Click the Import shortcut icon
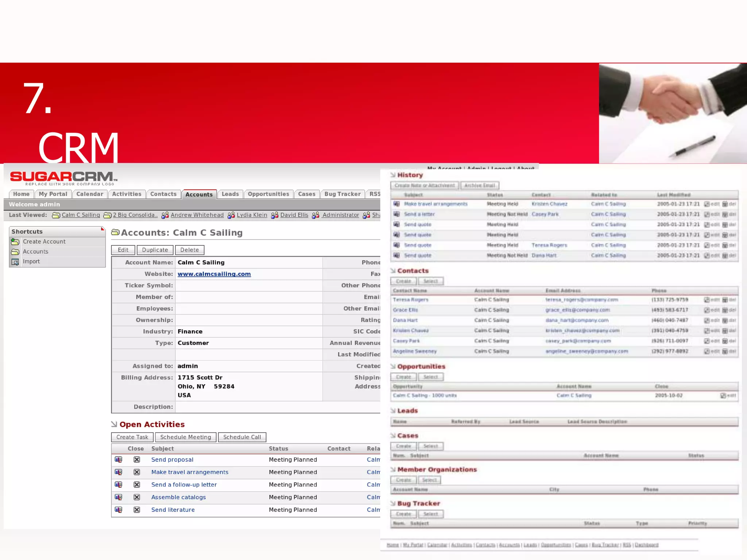 [x=15, y=262]
